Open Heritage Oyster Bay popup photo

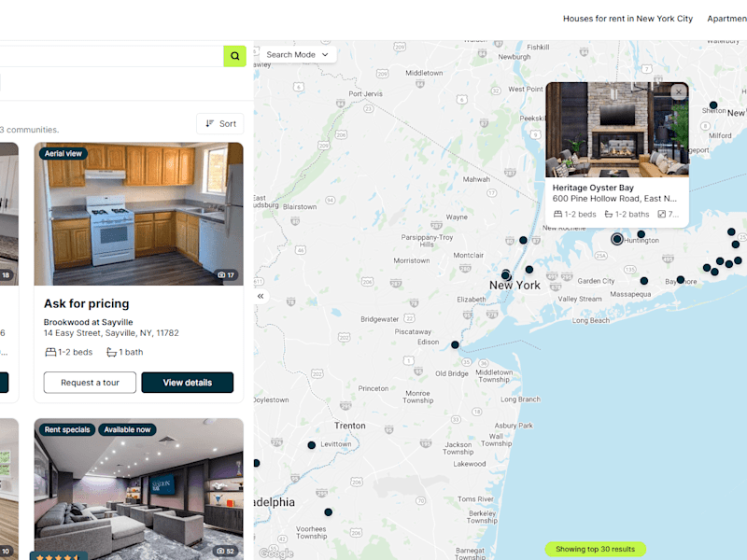click(x=617, y=130)
